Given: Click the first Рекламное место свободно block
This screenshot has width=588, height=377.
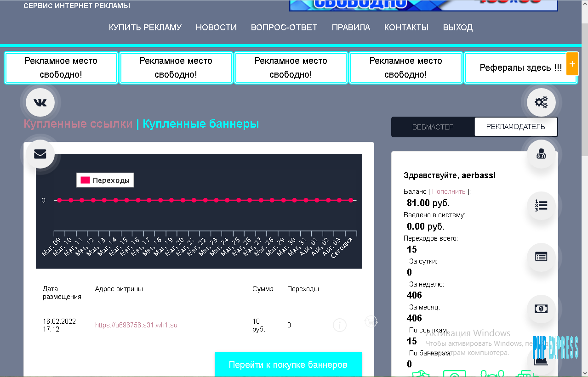Looking at the screenshot, I should [x=61, y=68].
